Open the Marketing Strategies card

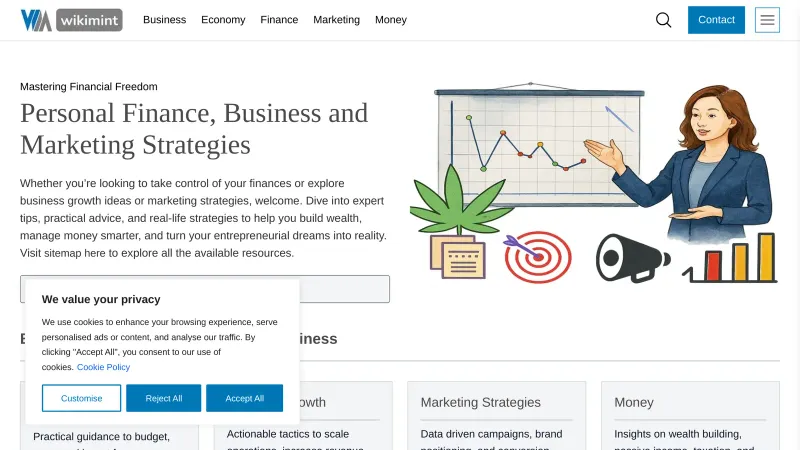(x=480, y=403)
